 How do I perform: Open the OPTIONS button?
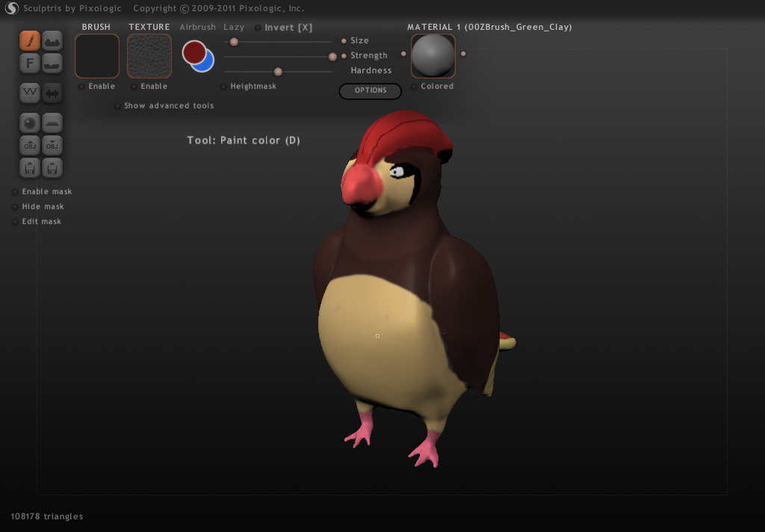click(371, 90)
